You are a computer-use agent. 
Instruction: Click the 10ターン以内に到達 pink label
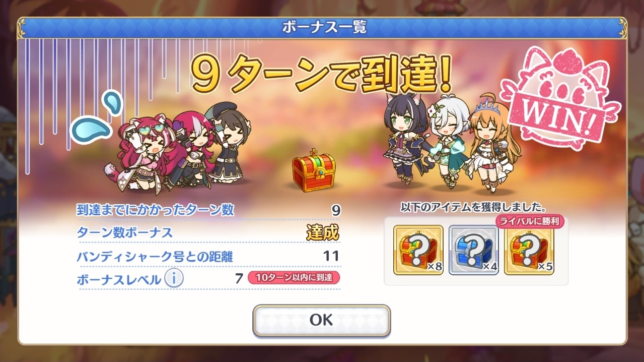pyautogui.click(x=294, y=278)
